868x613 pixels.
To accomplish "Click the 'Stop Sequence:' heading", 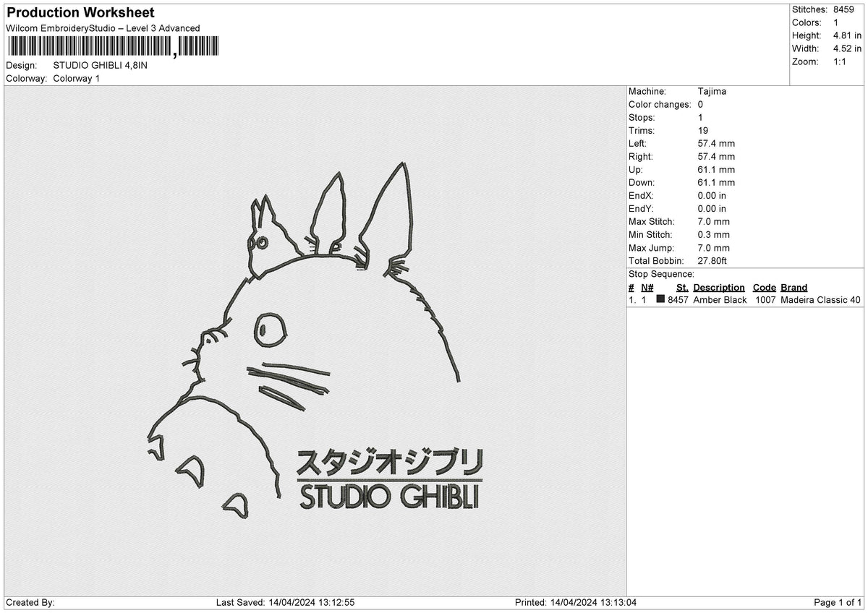I will point(661,274).
